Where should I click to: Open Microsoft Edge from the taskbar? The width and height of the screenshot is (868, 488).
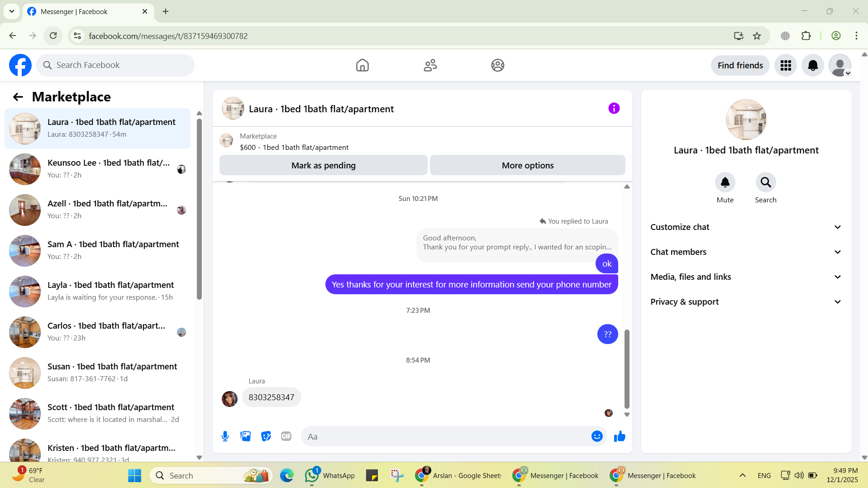pyautogui.click(x=286, y=475)
